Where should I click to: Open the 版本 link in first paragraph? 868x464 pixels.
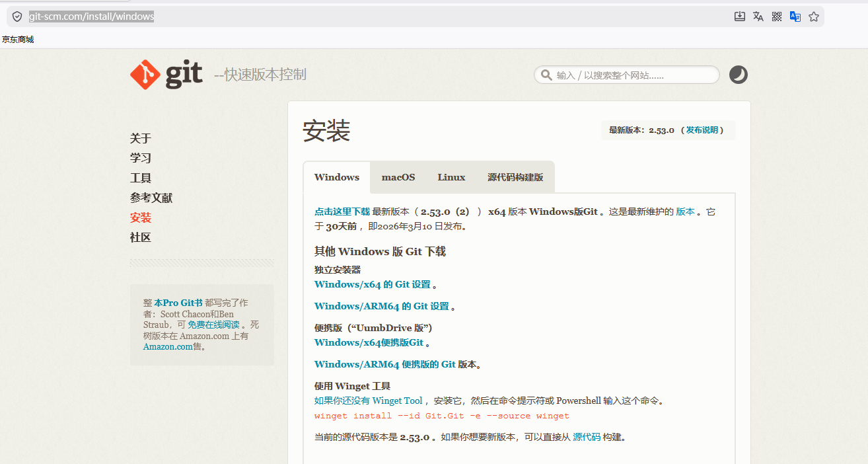(685, 212)
